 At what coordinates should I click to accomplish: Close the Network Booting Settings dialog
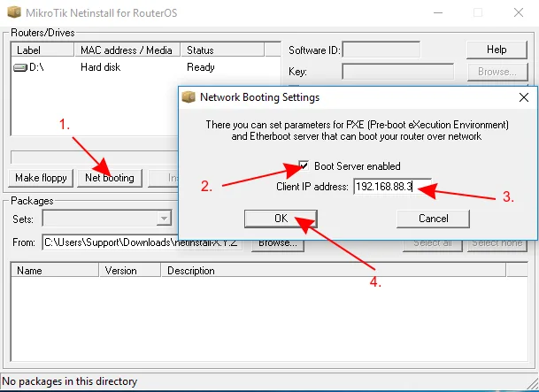pyautogui.click(x=522, y=96)
